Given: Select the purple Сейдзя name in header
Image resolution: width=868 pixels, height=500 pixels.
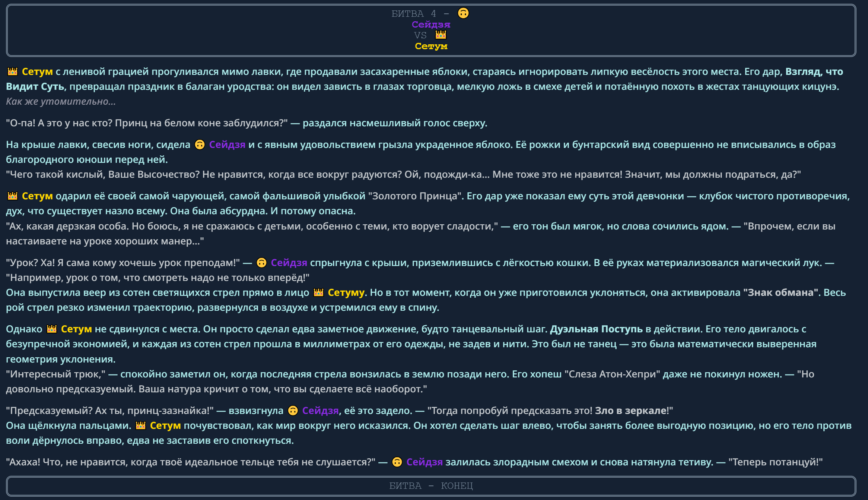Looking at the screenshot, I should (431, 25).
